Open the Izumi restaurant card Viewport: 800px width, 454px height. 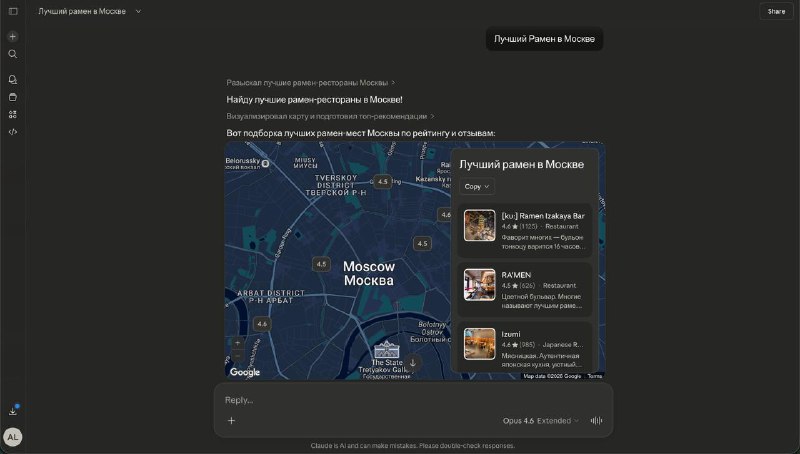[524, 347]
